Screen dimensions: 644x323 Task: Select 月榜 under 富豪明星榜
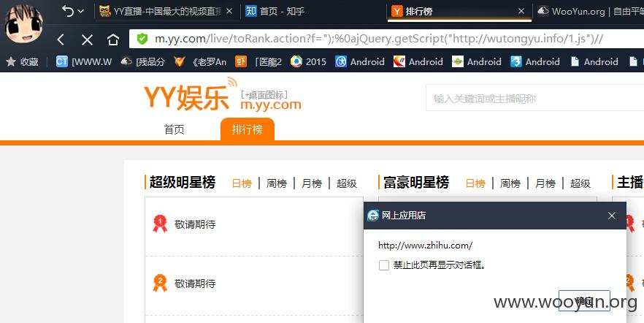point(545,183)
